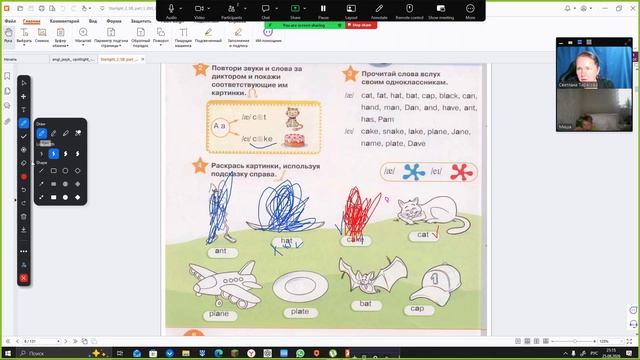Screen dimensions: 640x360
Task: Open bookmarks panel in PDF left sidebar
Action: coord(7,76)
